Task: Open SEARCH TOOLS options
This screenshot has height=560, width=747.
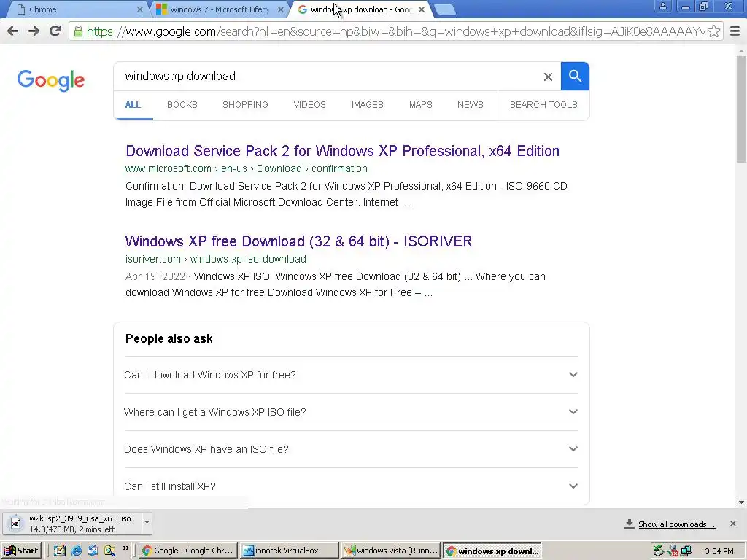Action: 543,105
